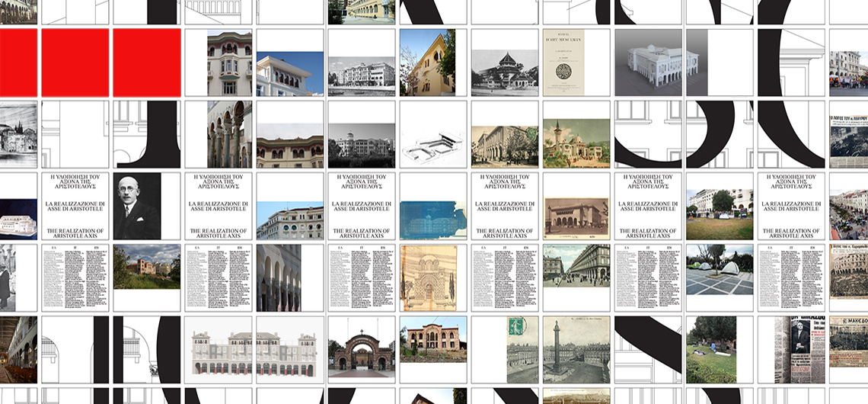
Task: Select the sepia postcard of arcaded pavilion
Action: coord(576,219)
